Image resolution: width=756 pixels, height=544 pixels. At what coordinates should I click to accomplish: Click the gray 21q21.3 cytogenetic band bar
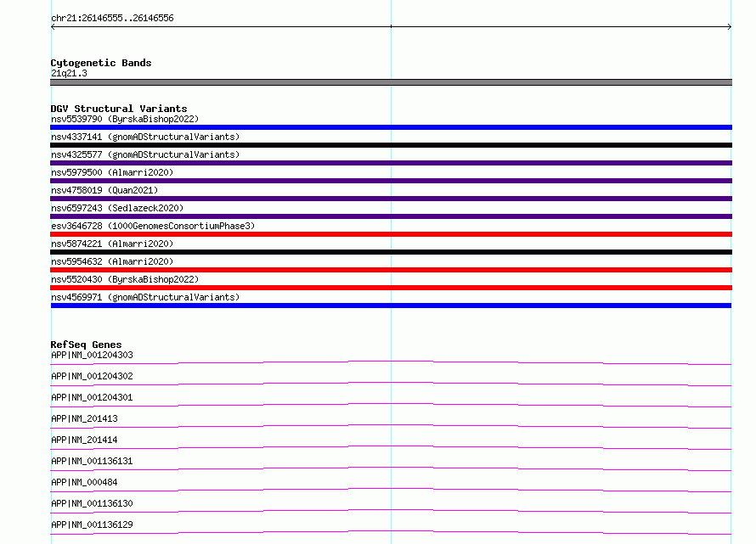click(391, 82)
